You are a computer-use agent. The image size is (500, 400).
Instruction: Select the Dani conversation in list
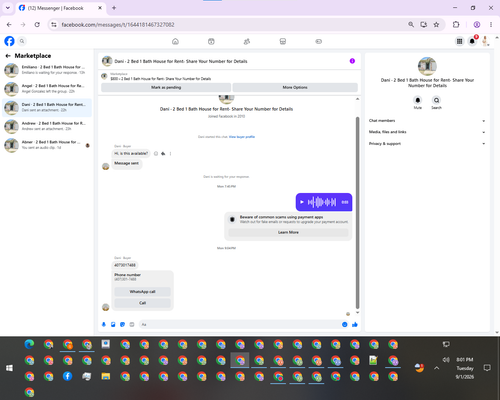click(x=47, y=107)
